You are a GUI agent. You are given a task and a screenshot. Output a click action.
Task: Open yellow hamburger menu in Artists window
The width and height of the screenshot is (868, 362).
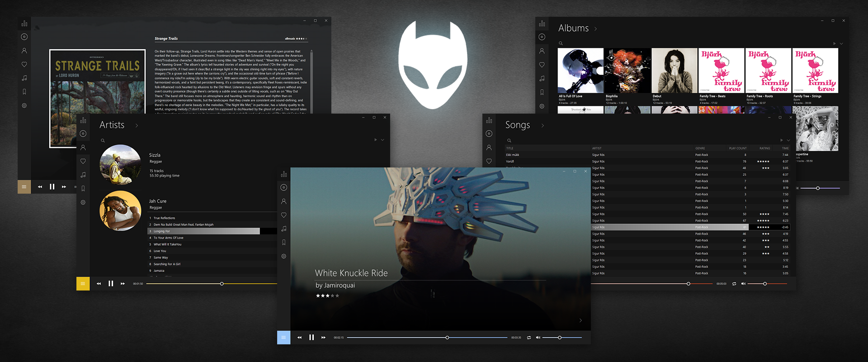(83, 284)
